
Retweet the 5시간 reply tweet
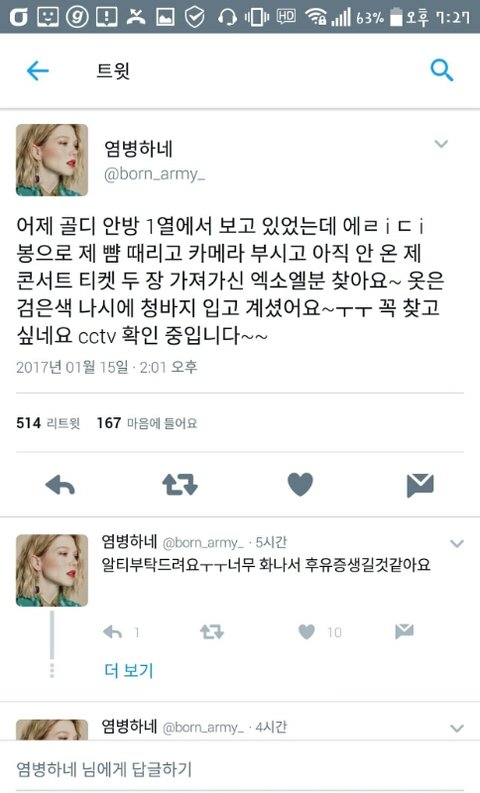[x=211, y=632]
